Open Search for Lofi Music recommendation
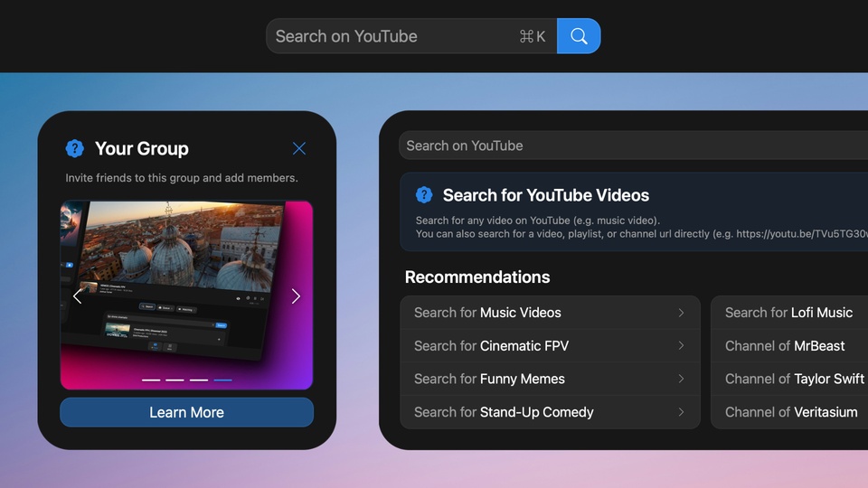The width and height of the screenshot is (868, 488). (x=789, y=313)
